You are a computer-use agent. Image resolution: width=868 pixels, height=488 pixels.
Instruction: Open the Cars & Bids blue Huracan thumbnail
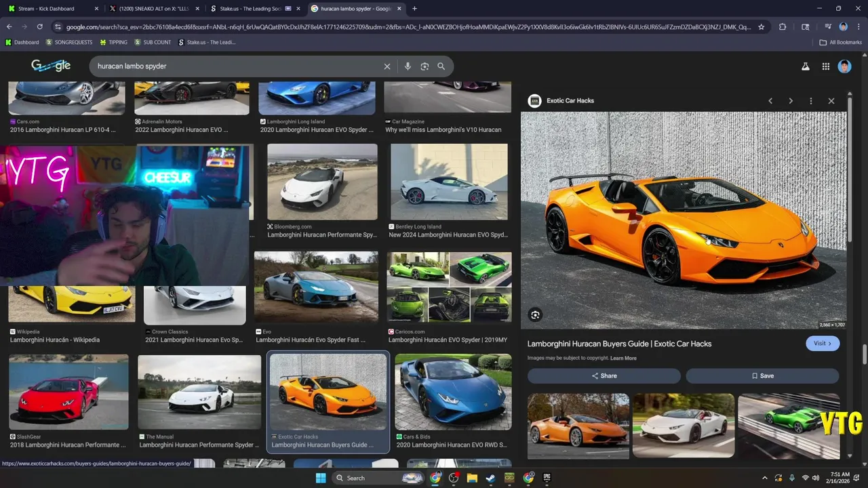coord(453,392)
